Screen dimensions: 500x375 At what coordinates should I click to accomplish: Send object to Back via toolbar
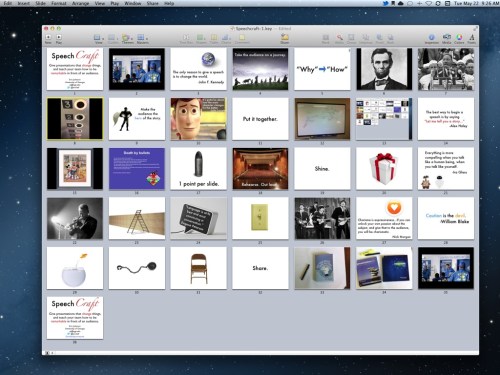click(390, 39)
